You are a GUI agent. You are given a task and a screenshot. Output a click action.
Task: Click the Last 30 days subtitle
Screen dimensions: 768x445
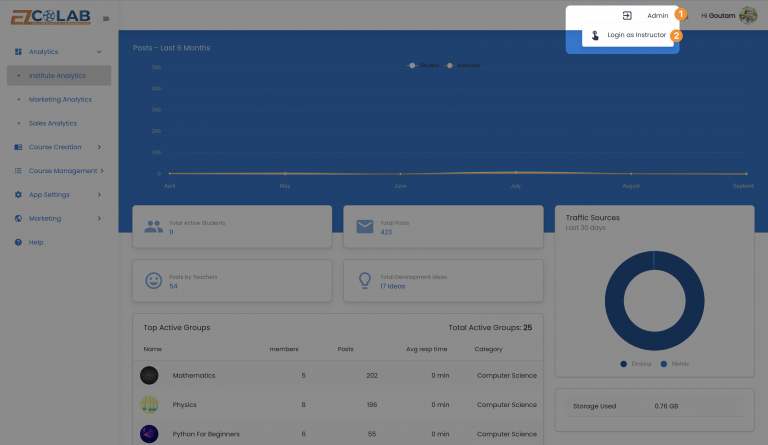585,228
